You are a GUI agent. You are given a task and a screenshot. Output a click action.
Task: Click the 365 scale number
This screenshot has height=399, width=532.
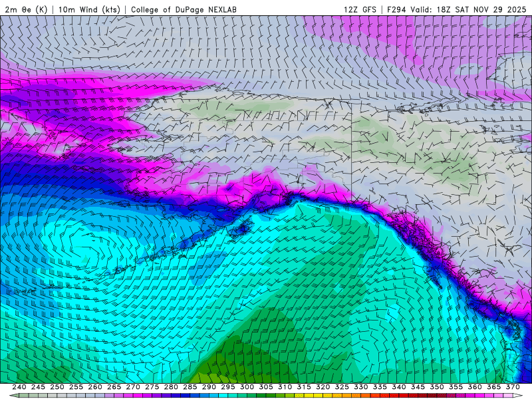pyautogui.click(x=494, y=387)
